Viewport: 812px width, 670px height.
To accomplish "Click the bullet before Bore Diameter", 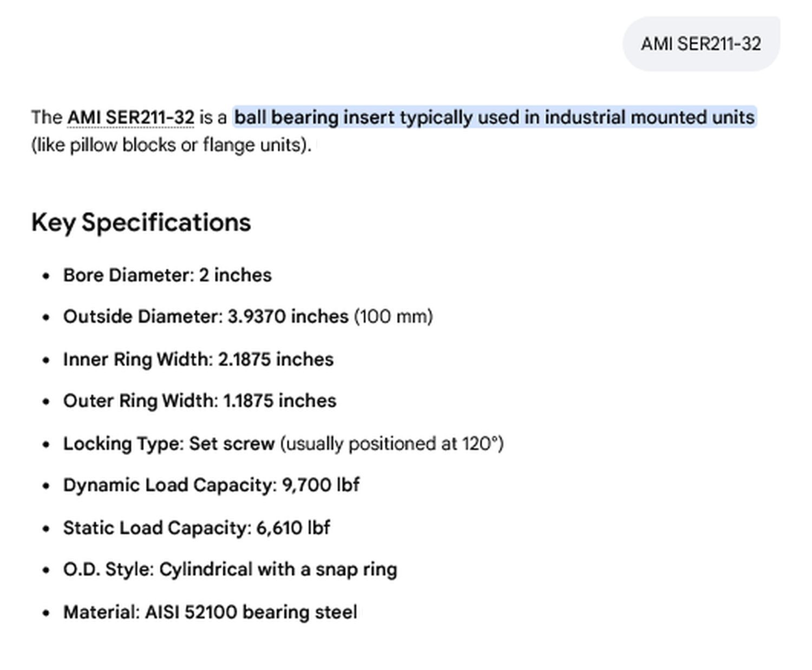I will click(46, 276).
